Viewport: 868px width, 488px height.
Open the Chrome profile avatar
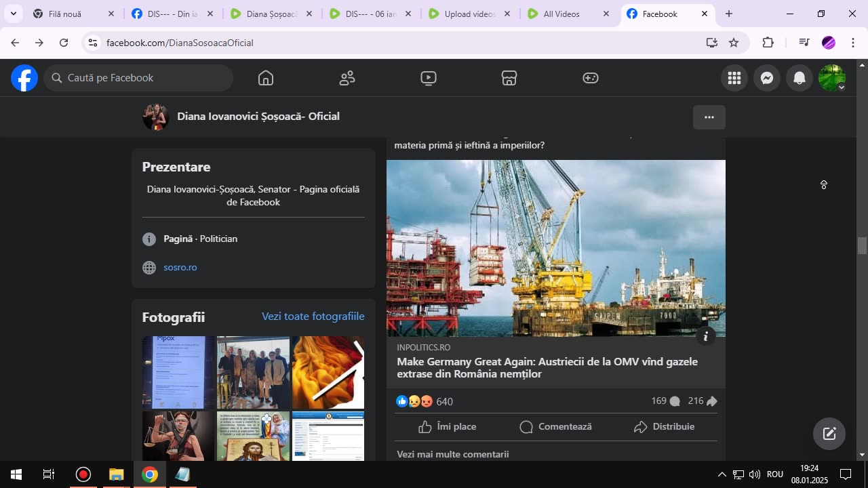click(x=829, y=43)
